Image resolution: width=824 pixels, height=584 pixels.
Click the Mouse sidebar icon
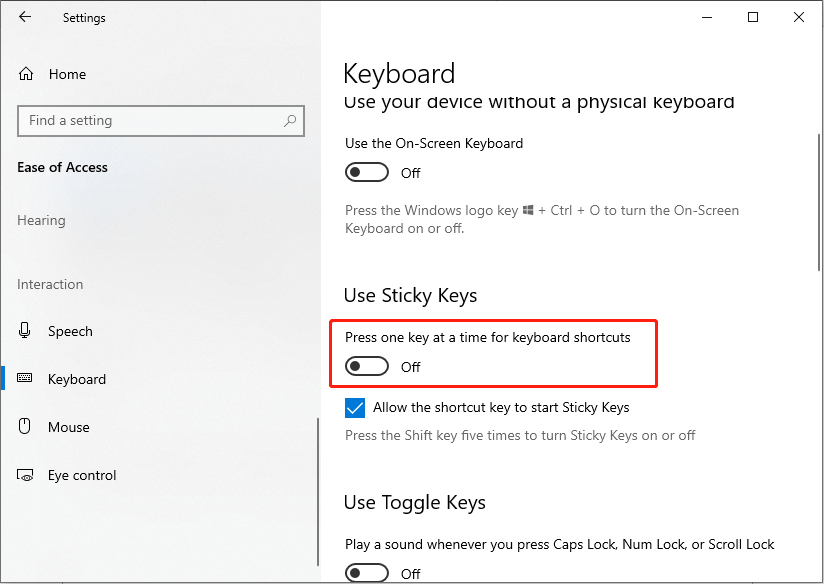[x=24, y=426]
